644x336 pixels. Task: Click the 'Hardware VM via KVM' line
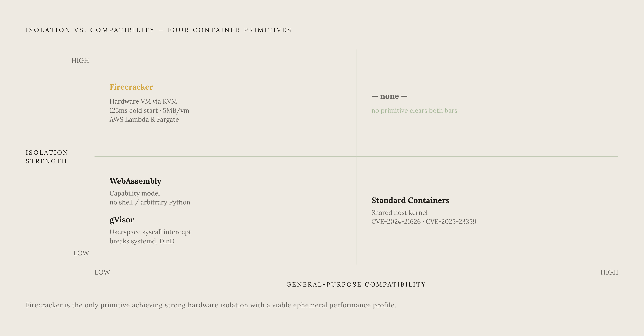(143, 101)
